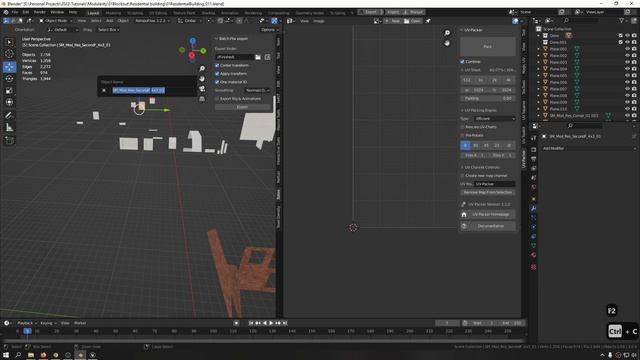Click the current frame field in timeline

(447, 323)
